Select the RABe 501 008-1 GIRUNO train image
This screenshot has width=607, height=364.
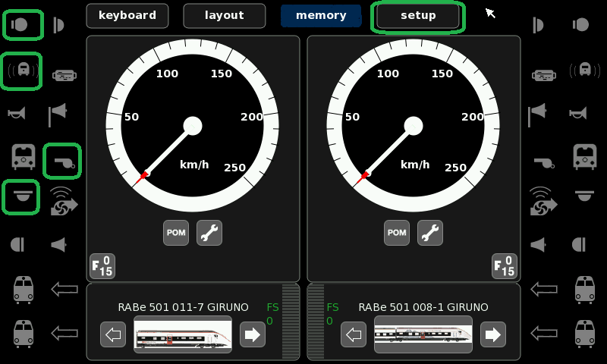tap(423, 334)
